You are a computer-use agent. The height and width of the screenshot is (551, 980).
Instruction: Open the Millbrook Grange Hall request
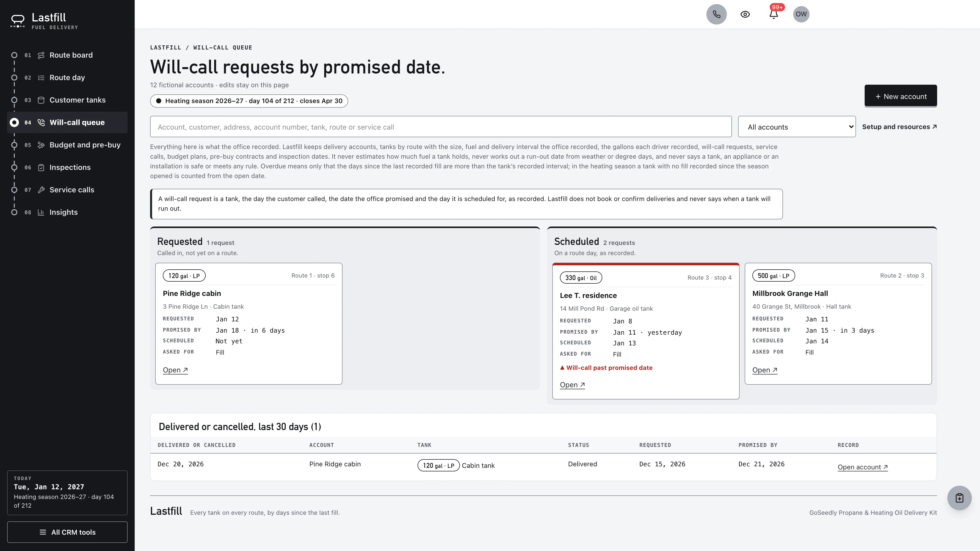(x=765, y=370)
